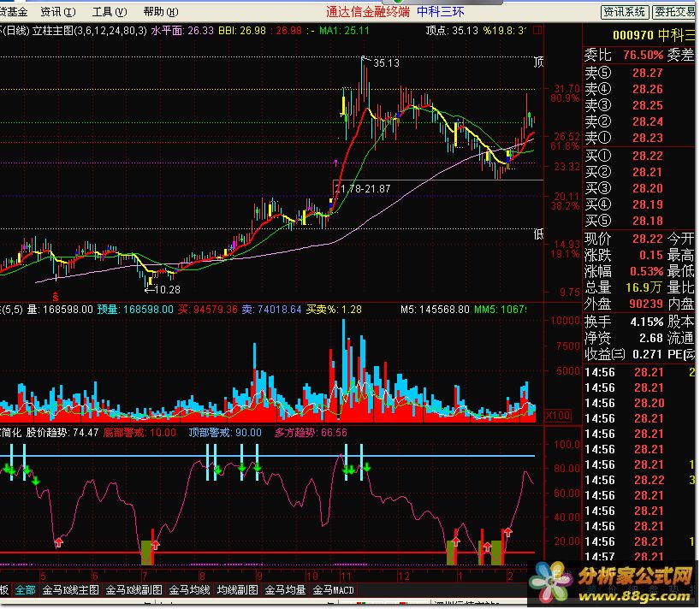
Task: Click the 总量 16.9万 value
Action: point(644,287)
